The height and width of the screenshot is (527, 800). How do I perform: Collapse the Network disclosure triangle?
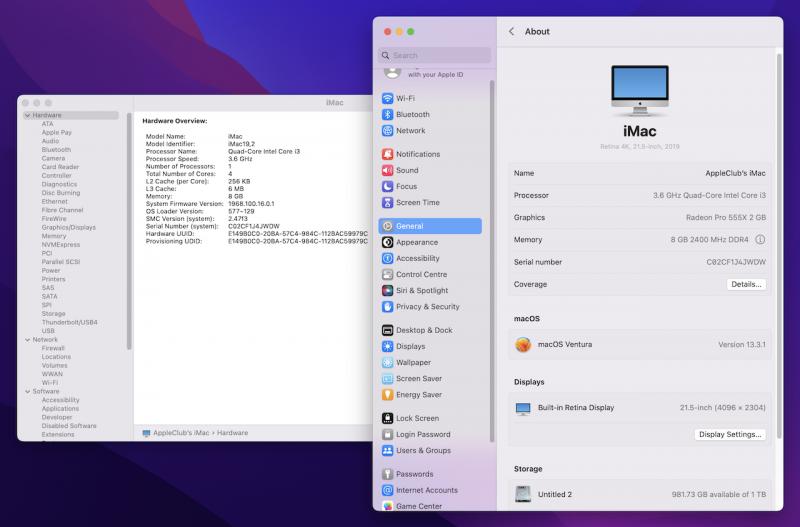26,340
